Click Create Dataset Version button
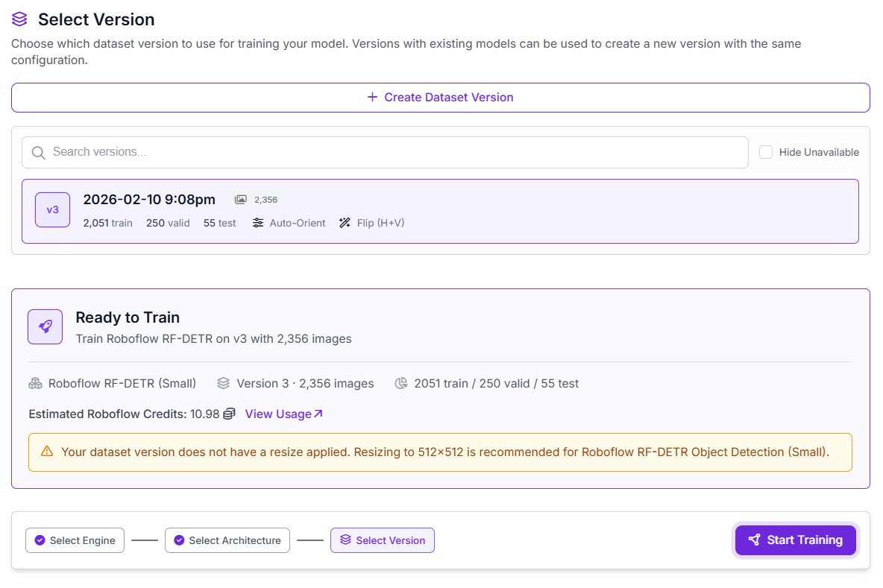 click(x=440, y=98)
